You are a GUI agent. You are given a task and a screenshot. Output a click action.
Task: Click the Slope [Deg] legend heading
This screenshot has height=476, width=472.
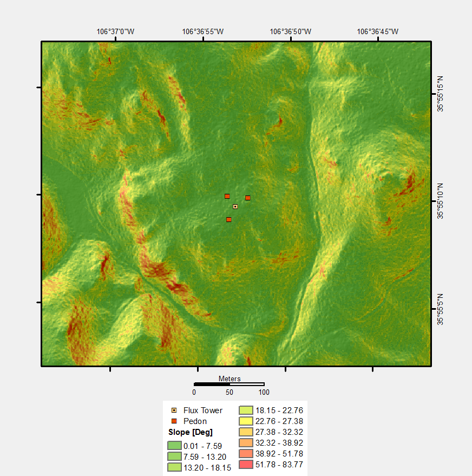click(x=191, y=432)
